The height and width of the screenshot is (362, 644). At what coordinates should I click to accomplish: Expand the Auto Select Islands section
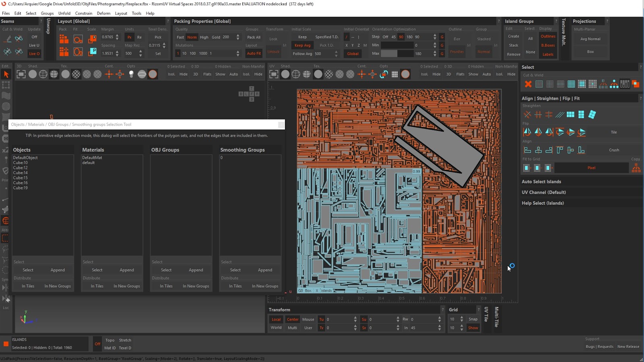point(541,182)
